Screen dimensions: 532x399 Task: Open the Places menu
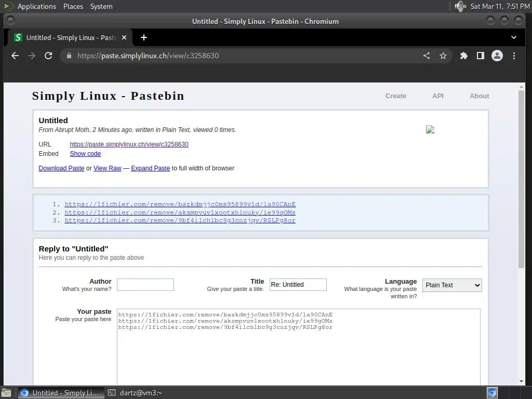click(73, 6)
